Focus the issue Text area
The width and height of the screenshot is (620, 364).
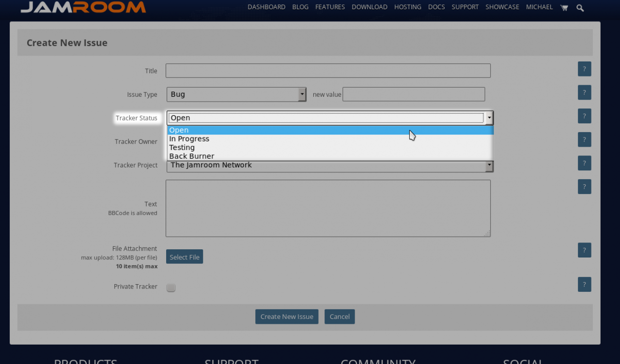328,208
